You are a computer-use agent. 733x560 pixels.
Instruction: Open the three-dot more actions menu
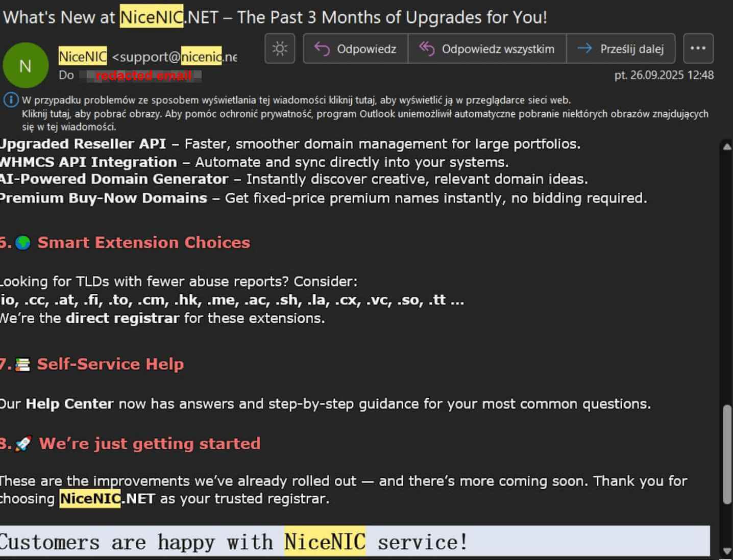click(x=698, y=49)
